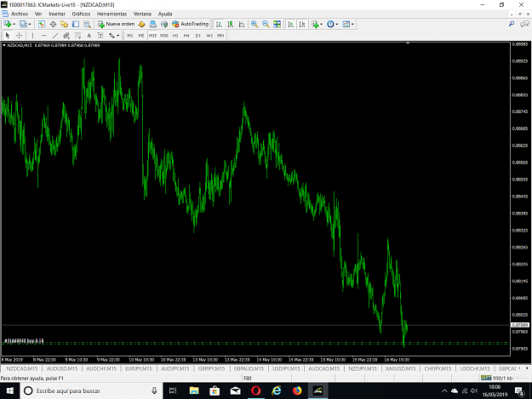This screenshot has height=399, width=532.
Task: Click the chart shift triangle marker at top
Action: 408,43
